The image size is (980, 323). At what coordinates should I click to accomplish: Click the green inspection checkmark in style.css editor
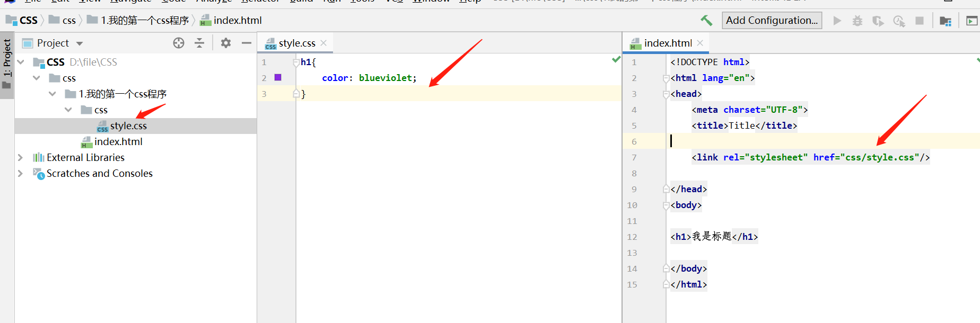616,59
